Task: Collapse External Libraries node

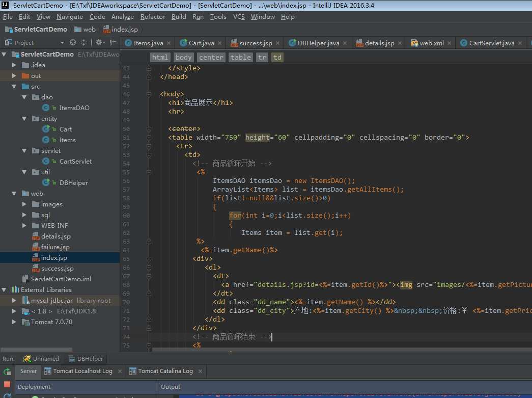Action: click(x=4, y=289)
